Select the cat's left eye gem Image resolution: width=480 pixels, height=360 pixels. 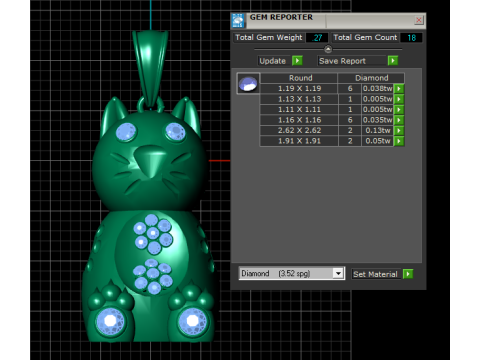(x=126, y=132)
